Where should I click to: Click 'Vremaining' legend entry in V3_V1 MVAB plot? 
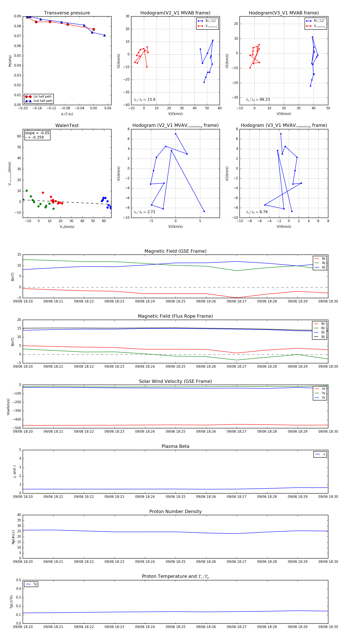pos(316,26)
